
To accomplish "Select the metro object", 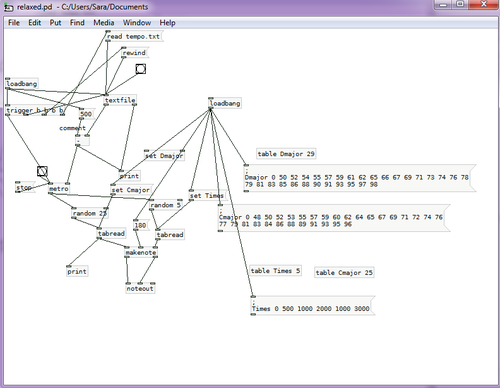I will (x=59, y=188).
